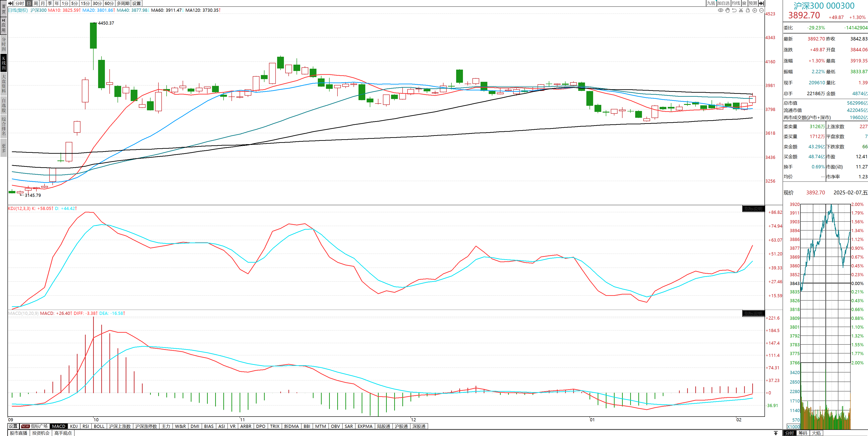Select the BOLL indicator tab
Image resolution: width=868 pixels, height=436 pixels.
pyautogui.click(x=99, y=426)
